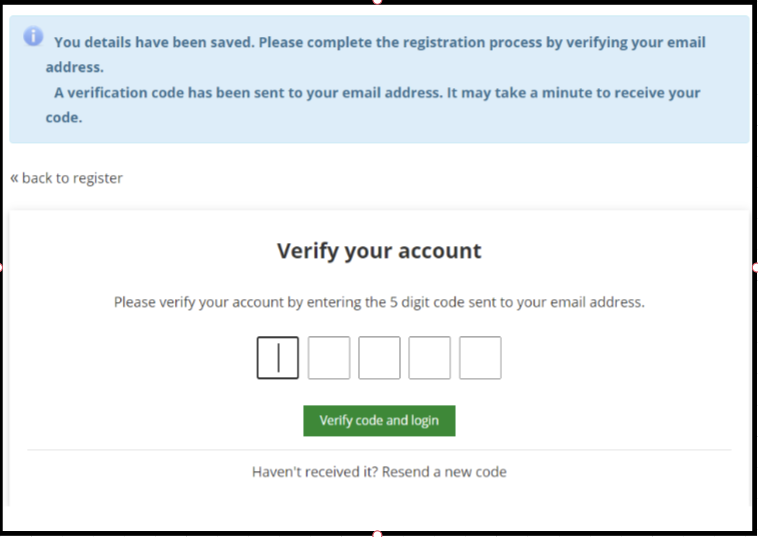Viewport: 758px width, 537px height.
Task: Click the right-middle image resize handle
Action: 755,267
